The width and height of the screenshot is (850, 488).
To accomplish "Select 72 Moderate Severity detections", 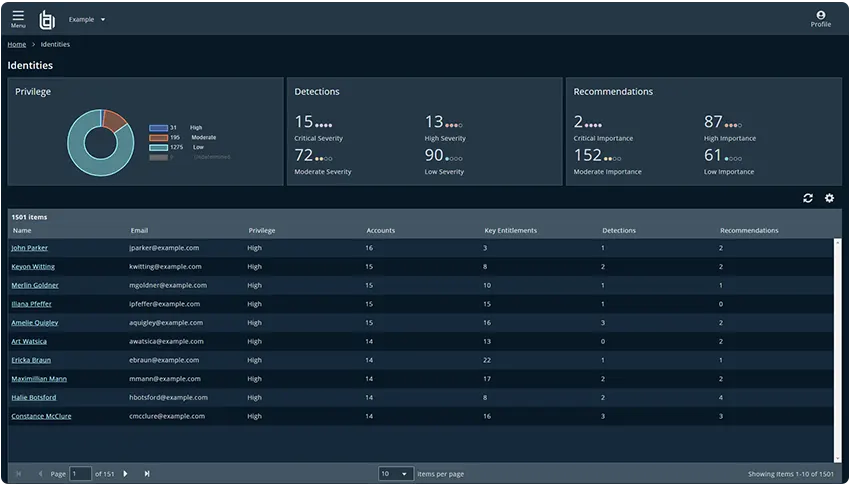I will pyautogui.click(x=323, y=161).
